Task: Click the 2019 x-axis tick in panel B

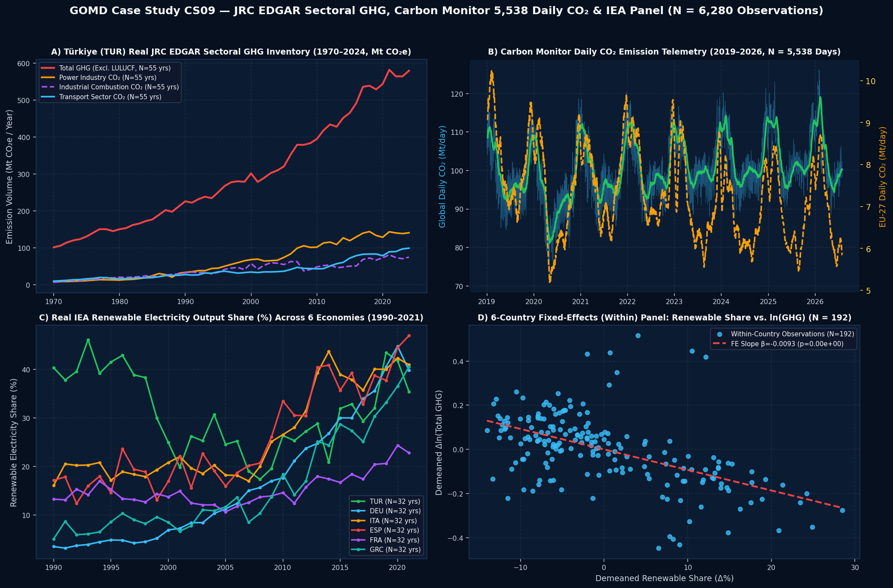Action: tap(487, 301)
